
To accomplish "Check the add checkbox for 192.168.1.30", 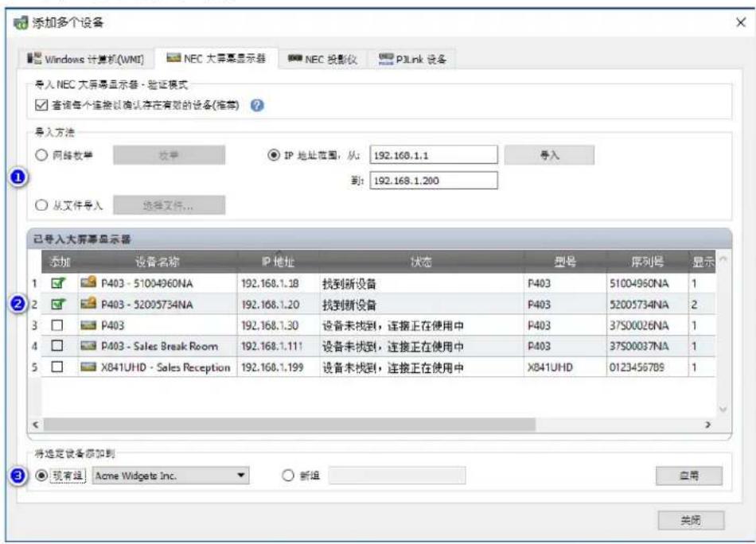I will (57, 325).
